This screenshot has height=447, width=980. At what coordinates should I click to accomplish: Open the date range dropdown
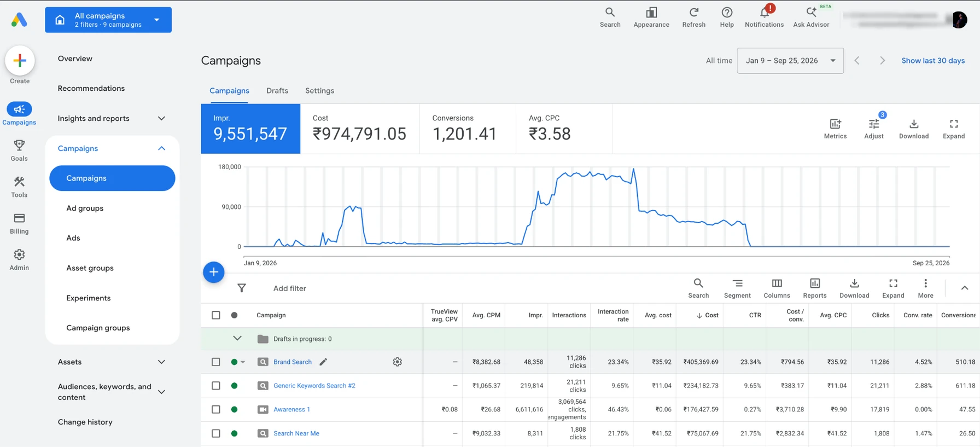click(x=790, y=61)
